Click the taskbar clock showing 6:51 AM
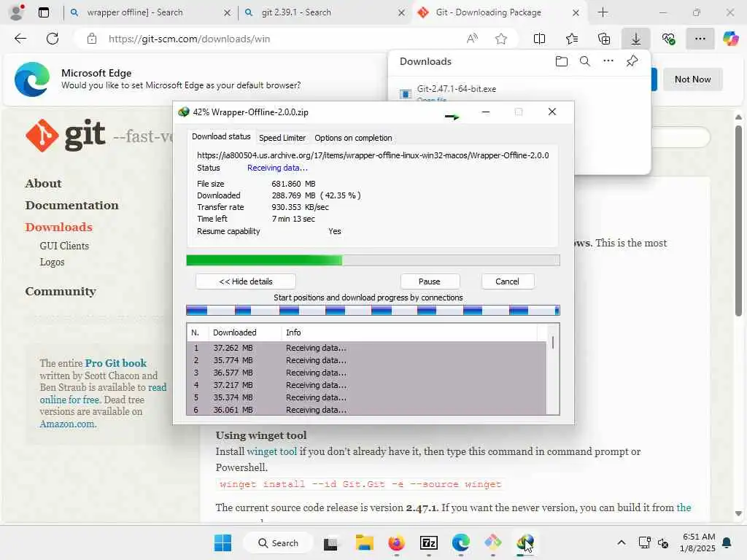 [x=697, y=542]
